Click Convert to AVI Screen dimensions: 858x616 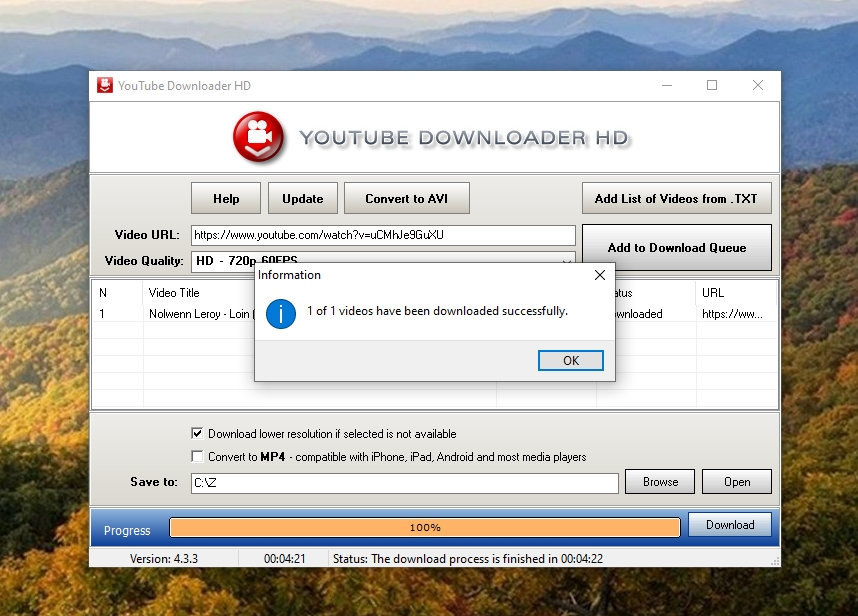[407, 199]
